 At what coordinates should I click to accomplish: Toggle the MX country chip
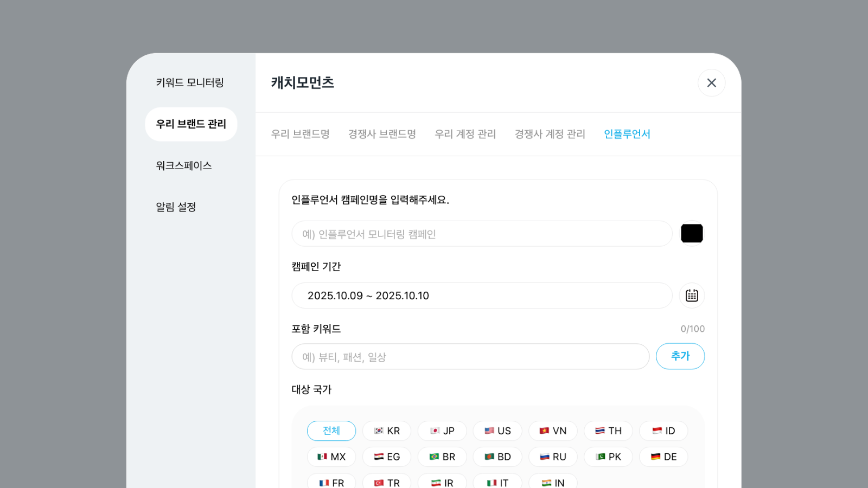click(x=331, y=457)
